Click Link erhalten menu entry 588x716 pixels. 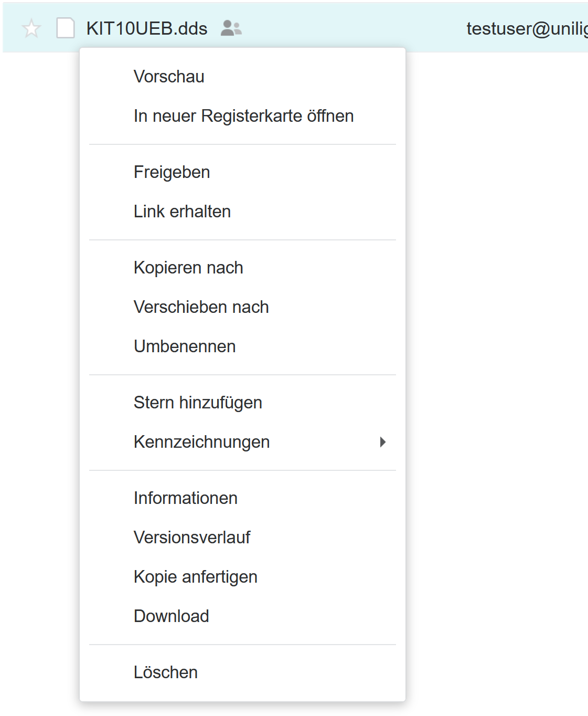182,212
